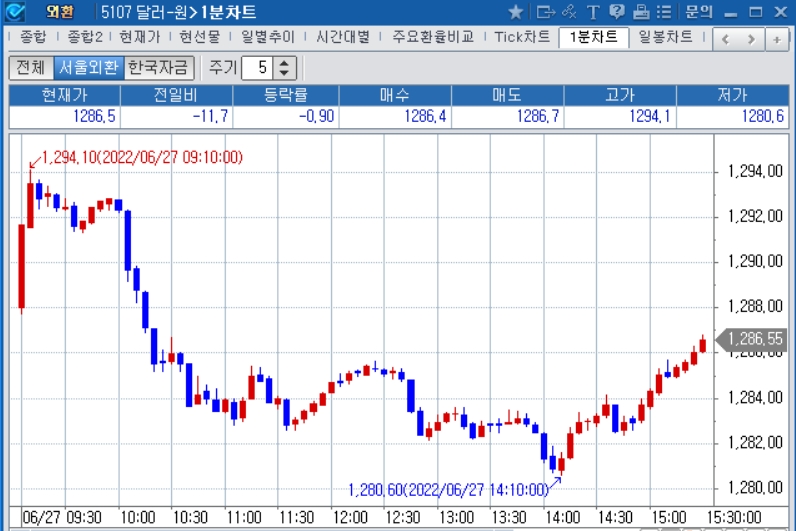Viewport: 796px width, 531px height.
Task: Decrease the 주기 period with down arrow
Action: click(285, 73)
